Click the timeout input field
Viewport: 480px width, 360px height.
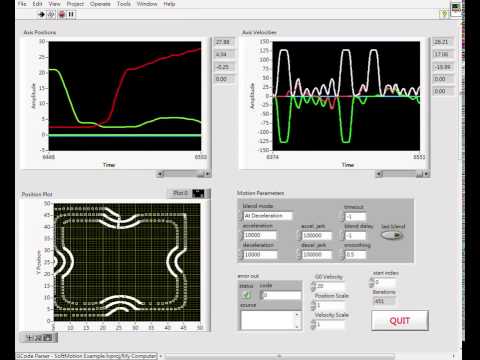tap(356, 217)
